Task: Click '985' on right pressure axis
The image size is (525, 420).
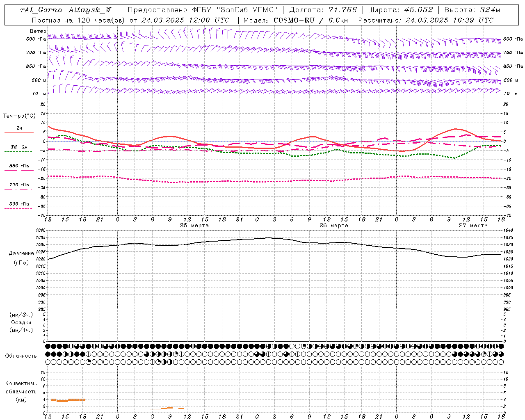Action: 507,310
